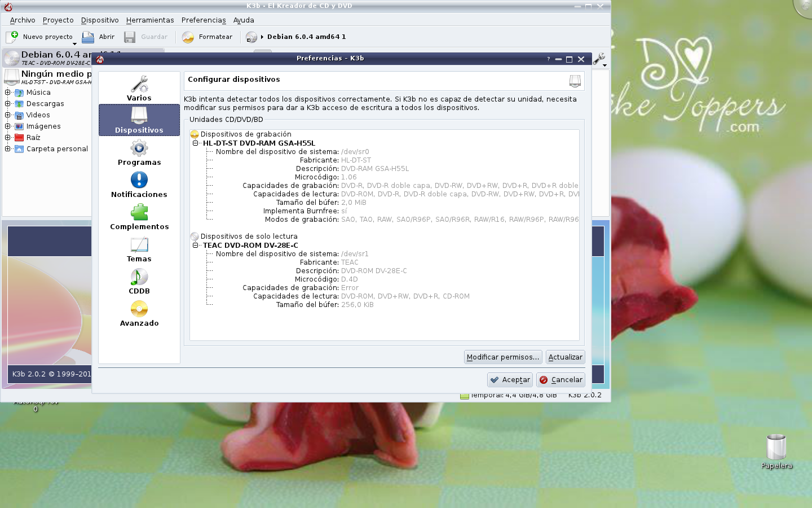The image size is (812, 508).
Task: Click the Imágenes folder icon
Action: point(19,126)
